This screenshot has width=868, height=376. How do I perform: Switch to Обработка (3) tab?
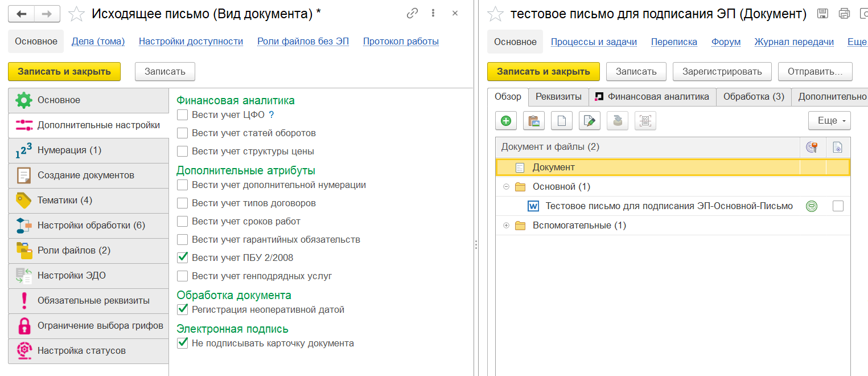coord(754,97)
